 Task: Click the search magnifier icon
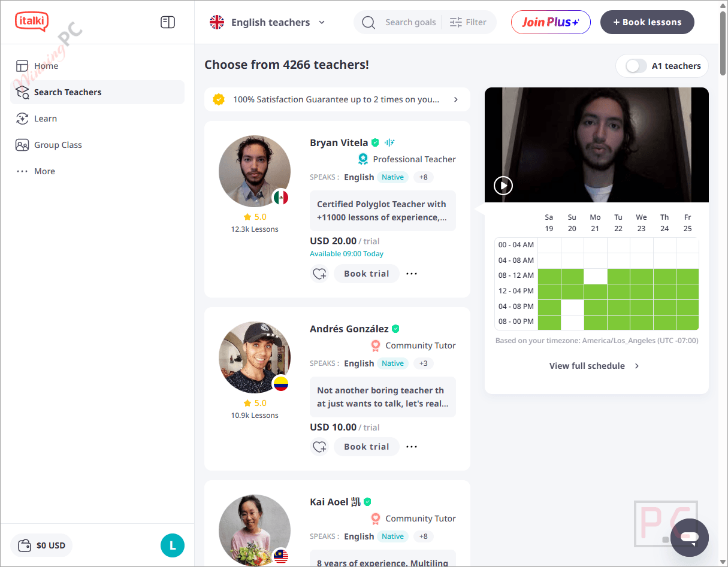pos(368,22)
